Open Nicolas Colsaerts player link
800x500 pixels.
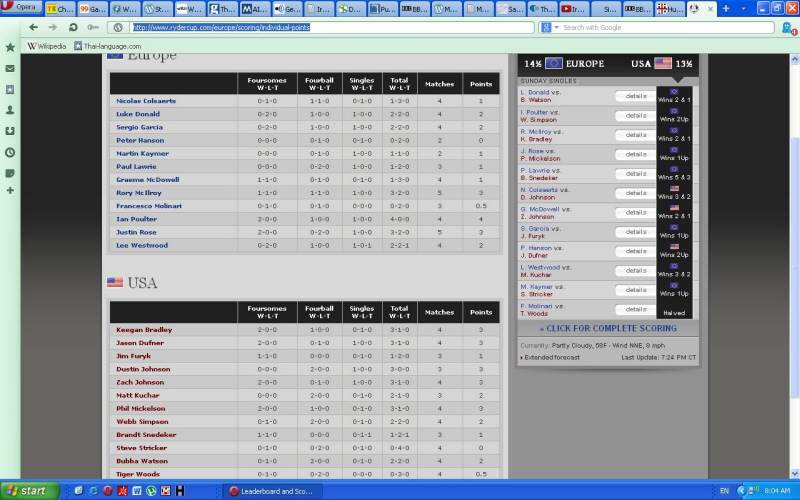(x=146, y=101)
